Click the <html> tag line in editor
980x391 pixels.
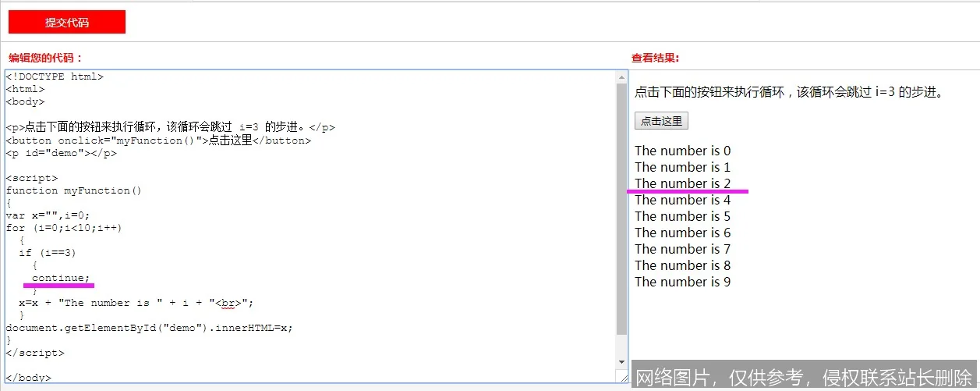(25, 89)
